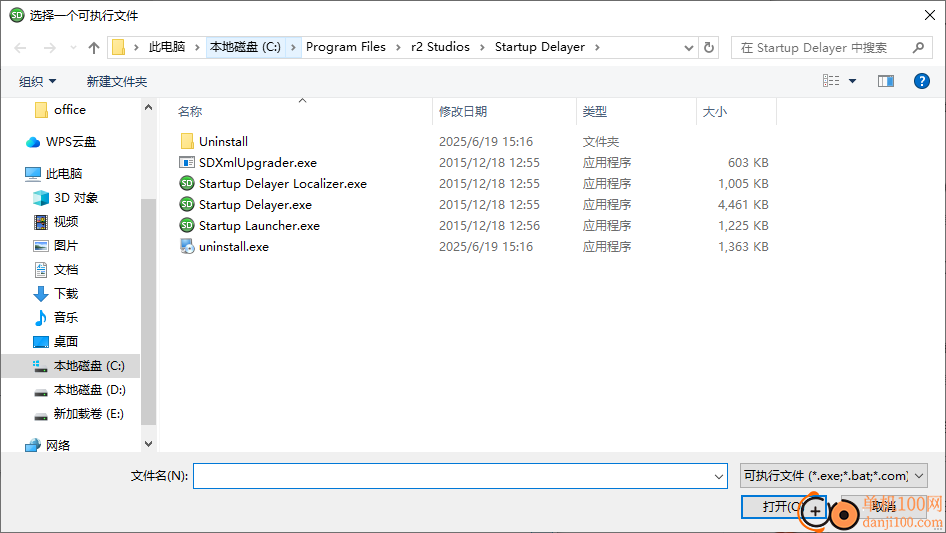
Task: Close the file selection dialog
Action: (930, 15)
